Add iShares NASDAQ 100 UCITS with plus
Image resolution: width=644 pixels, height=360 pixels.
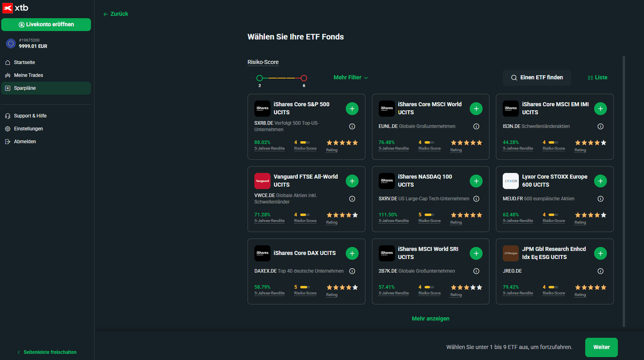(x=476, y=181)
